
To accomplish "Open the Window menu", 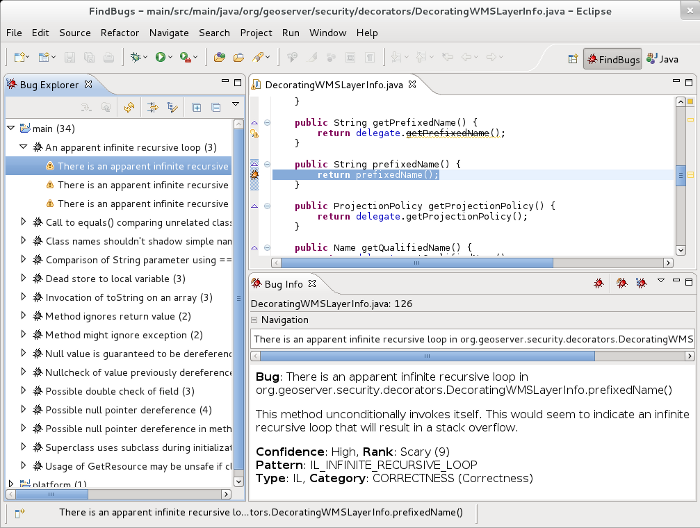I will click(x=328, y=33).
